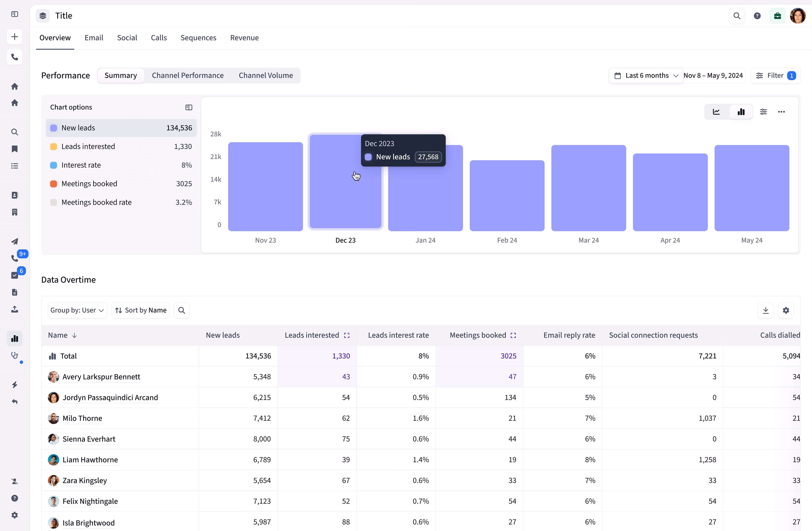The image size is (812, 531).
Task: Click the table search icon
Action: tap(182, 310)
